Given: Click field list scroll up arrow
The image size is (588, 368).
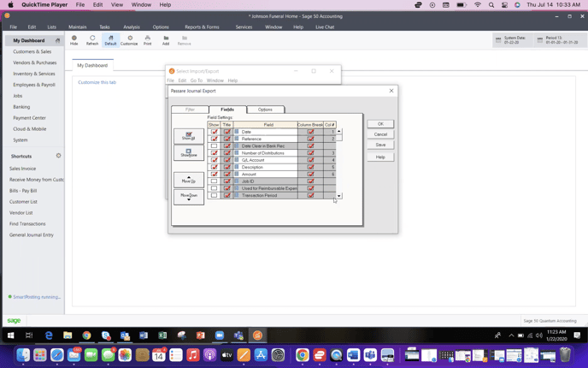Looking at the screenshot, I should tap(339, 132).
